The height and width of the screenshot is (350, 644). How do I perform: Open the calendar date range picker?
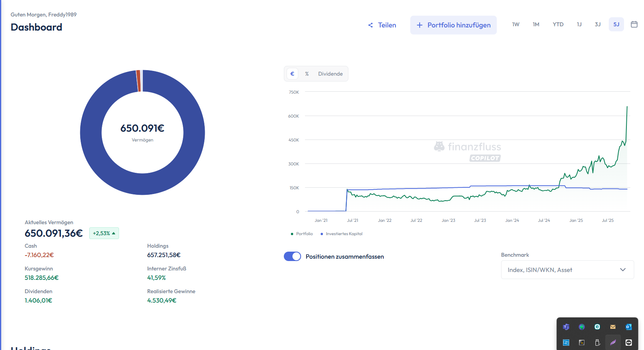click(x=634, y=24)
